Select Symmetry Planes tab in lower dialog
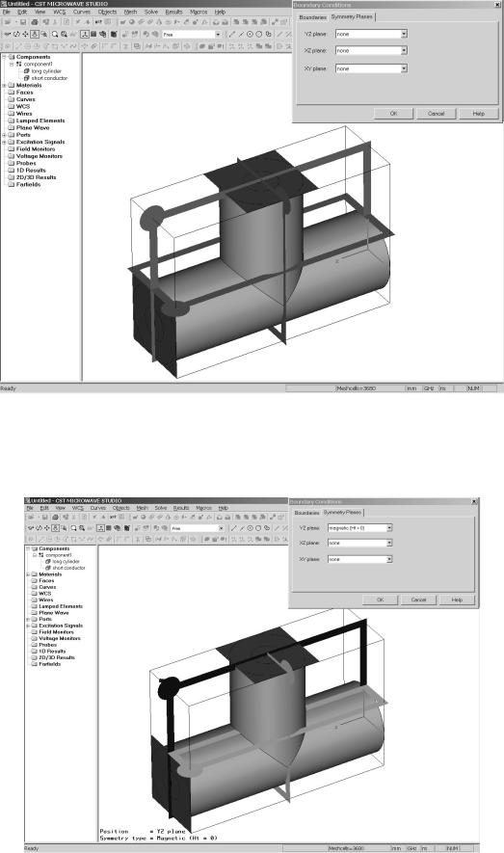This screenshot has width=504, height=853. tap(342, 513)
